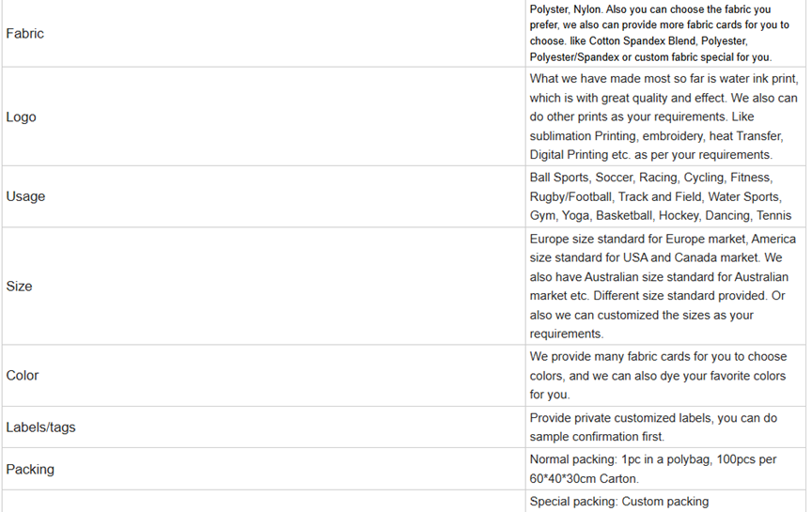The width and height of the screenshot is (812, 512).
Task: Select the Size label cell
Action: click(x=19, y=287)
